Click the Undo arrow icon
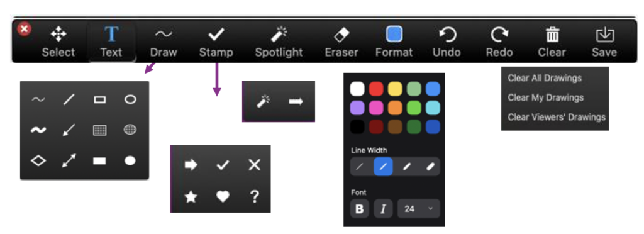The height and width of the screenshot is (234, 644). 447,35
